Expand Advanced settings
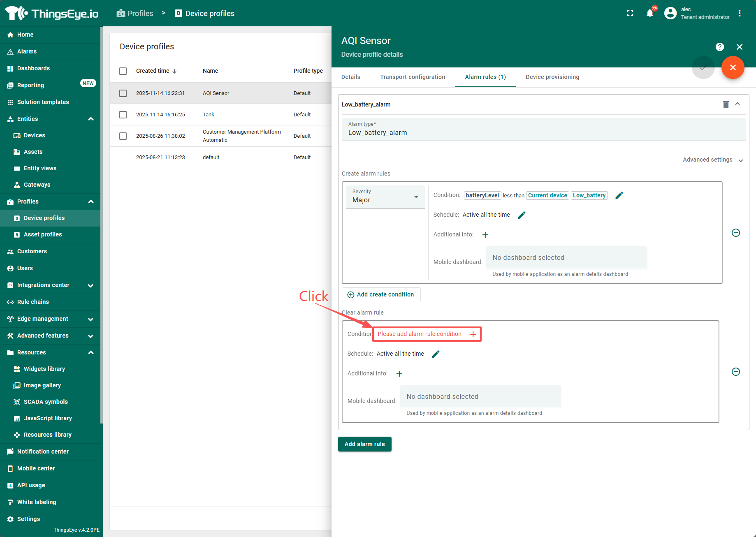Viewport: 756px width, 537px height. pyautogui.click(x=712, y=160)
